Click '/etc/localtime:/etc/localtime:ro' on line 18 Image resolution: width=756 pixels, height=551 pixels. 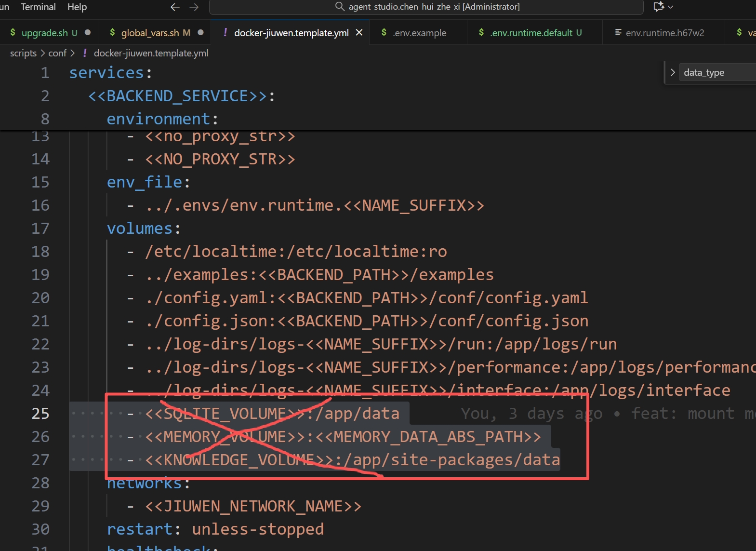[296, 252]
